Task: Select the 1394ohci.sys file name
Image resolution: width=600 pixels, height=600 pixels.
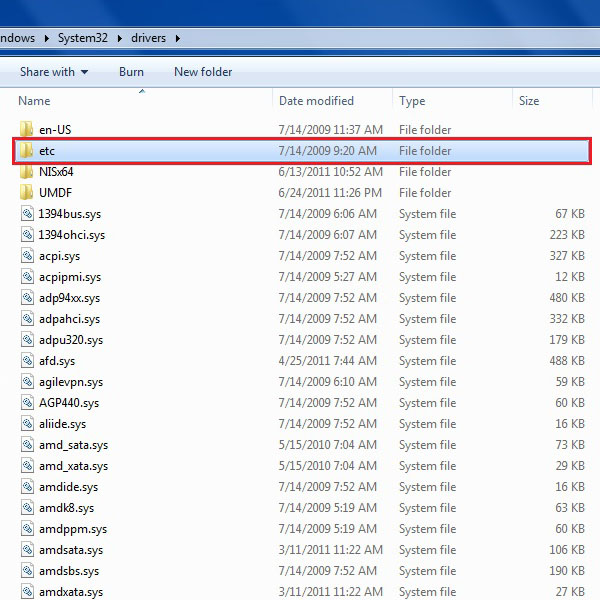Action: pyautogui.click(x=72, y=235)
